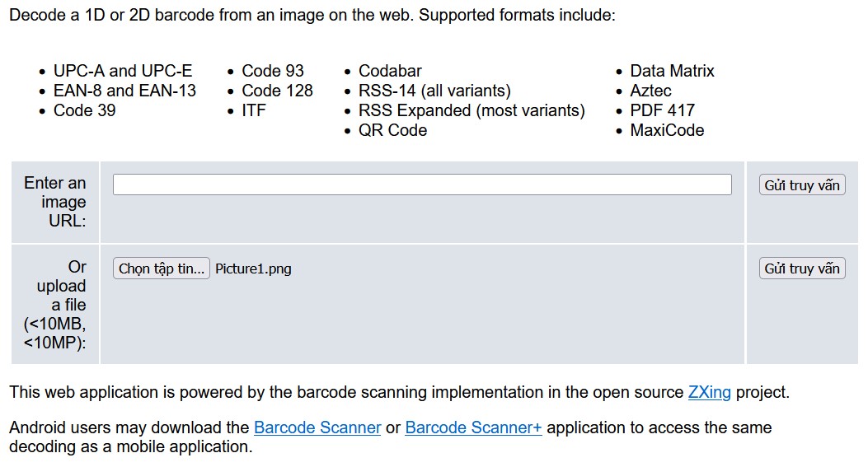868x467 pixels.
Task: Submit the URL with its Gửi truy vấn button
Action: 801,184
